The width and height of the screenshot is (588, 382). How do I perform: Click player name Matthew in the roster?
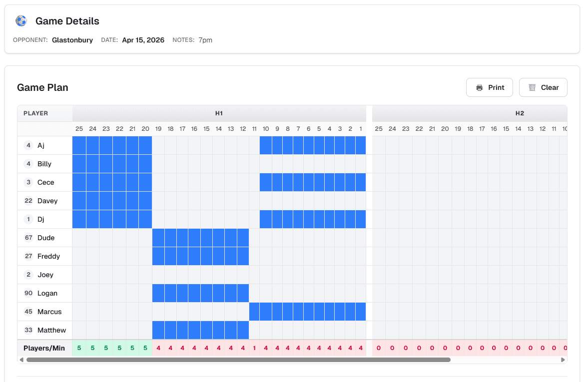pos(52,330)
